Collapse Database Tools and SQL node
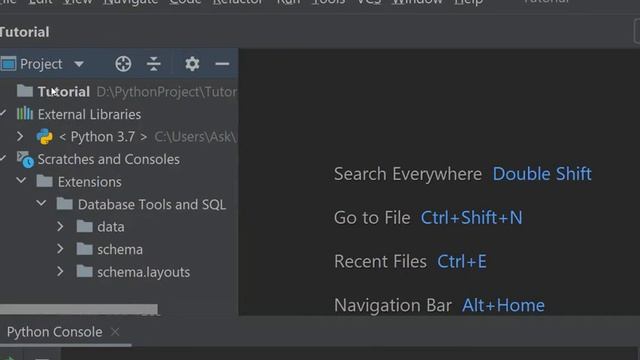The width and height of the screenshot is (640, 360). pos(41,203)
